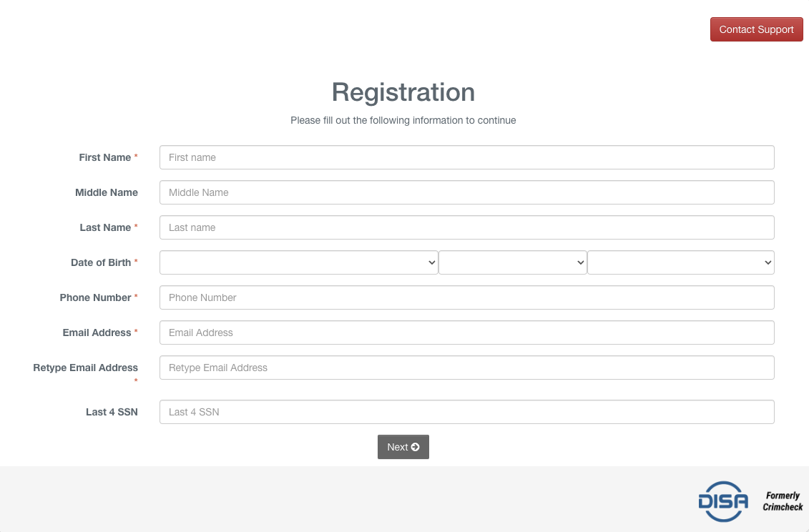Focus the First Name input field
The width and height of the screenshot is (809, 532).
(x=466, y=157)
